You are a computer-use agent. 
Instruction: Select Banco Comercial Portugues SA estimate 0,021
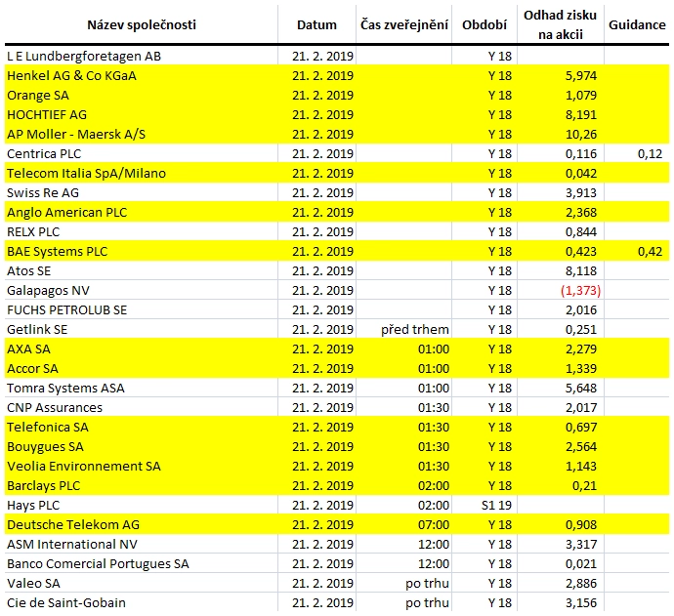tap(581, 563)
